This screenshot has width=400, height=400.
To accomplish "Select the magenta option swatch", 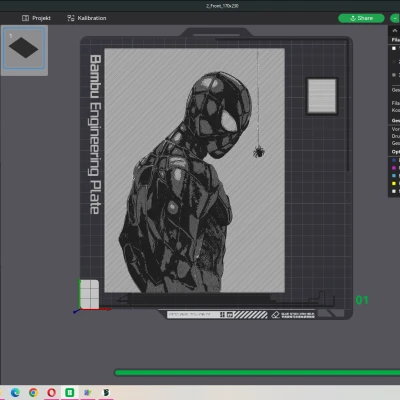I will [x=394, y=168].
